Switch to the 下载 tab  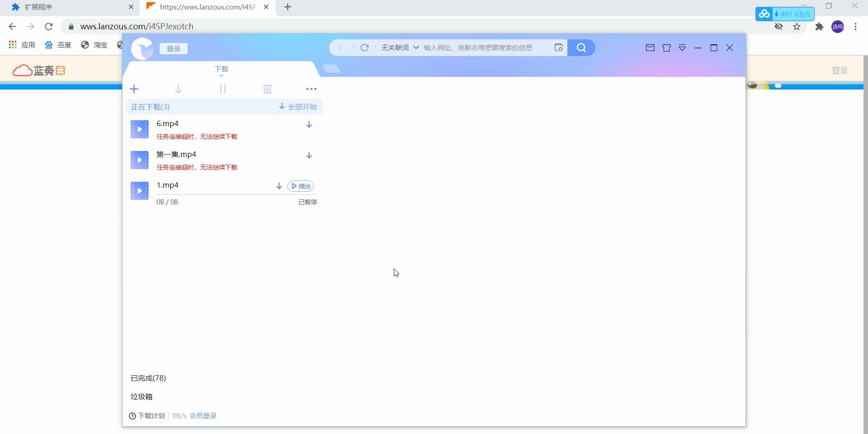click(x=222, y=69)
